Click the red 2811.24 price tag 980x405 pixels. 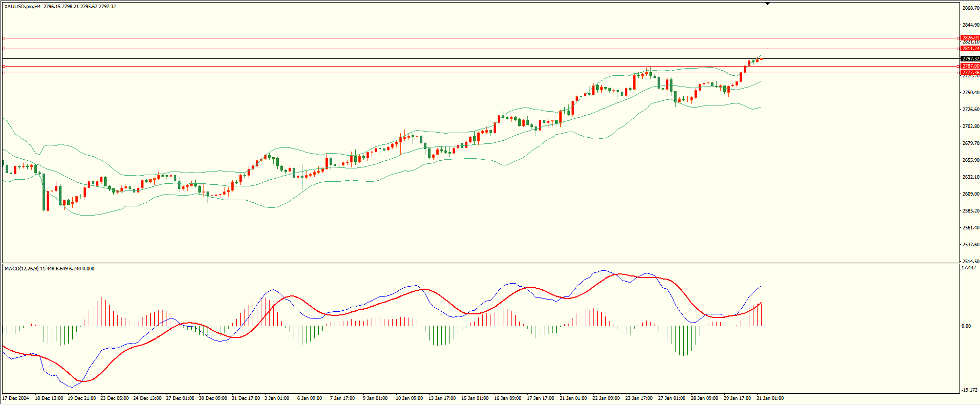click(970, 49)
